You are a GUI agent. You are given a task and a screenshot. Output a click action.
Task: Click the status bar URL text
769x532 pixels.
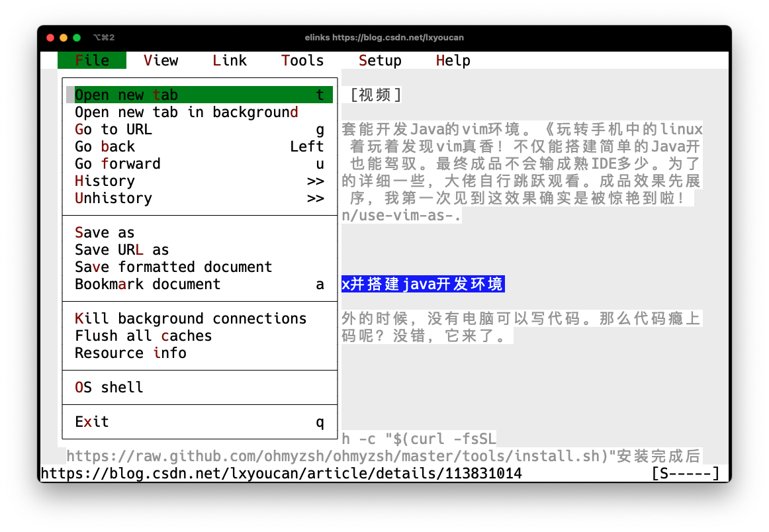pos(281,473)
